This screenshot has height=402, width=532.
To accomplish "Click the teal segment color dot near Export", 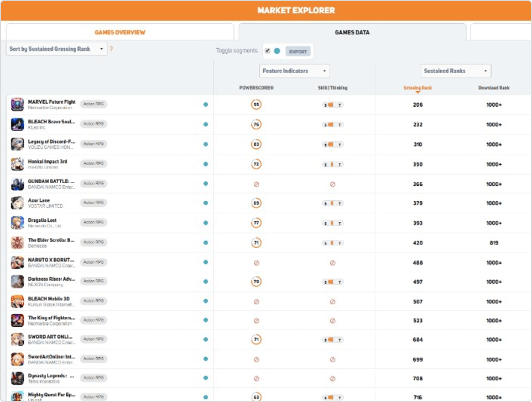I will [277, 51].
